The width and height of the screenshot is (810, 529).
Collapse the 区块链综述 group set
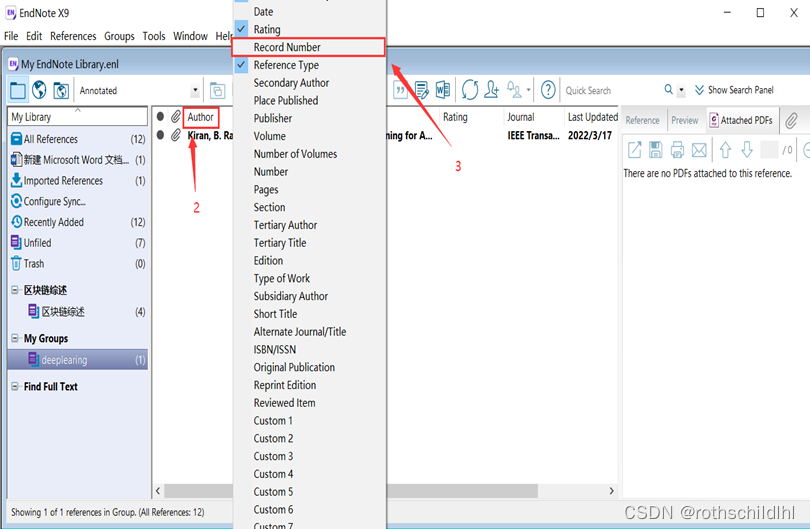click(15, 290)
